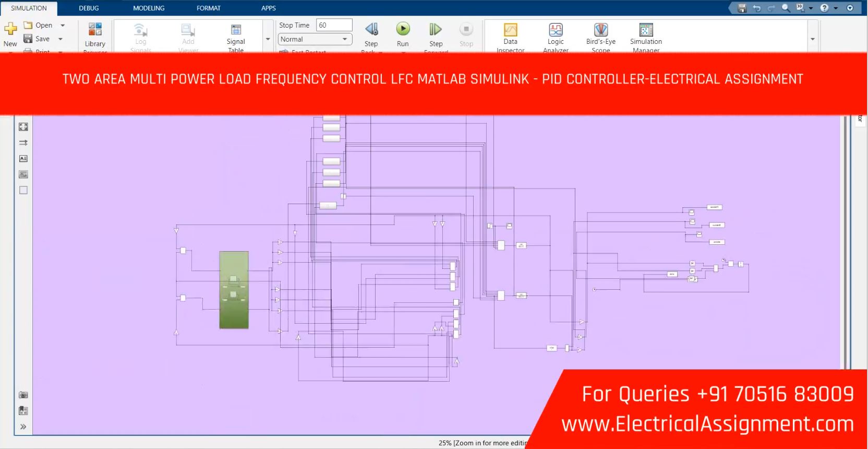Open the Normal simulation mode dropdown
868x449 pixels.
pyautogui.click(x=315, y=39)
